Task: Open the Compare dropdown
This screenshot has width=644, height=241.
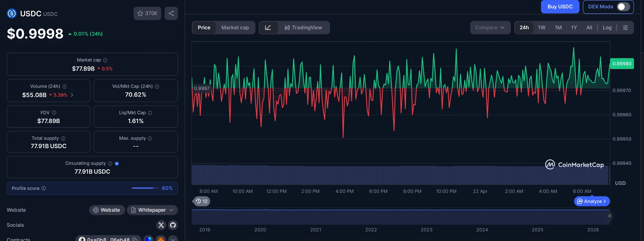Action: point(490,27)
